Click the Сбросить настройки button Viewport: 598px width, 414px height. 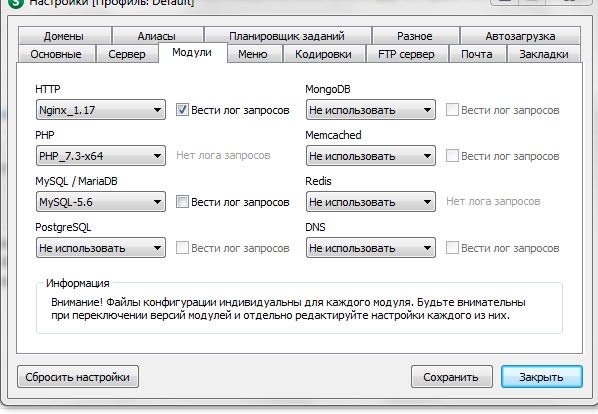pos(78,377)
